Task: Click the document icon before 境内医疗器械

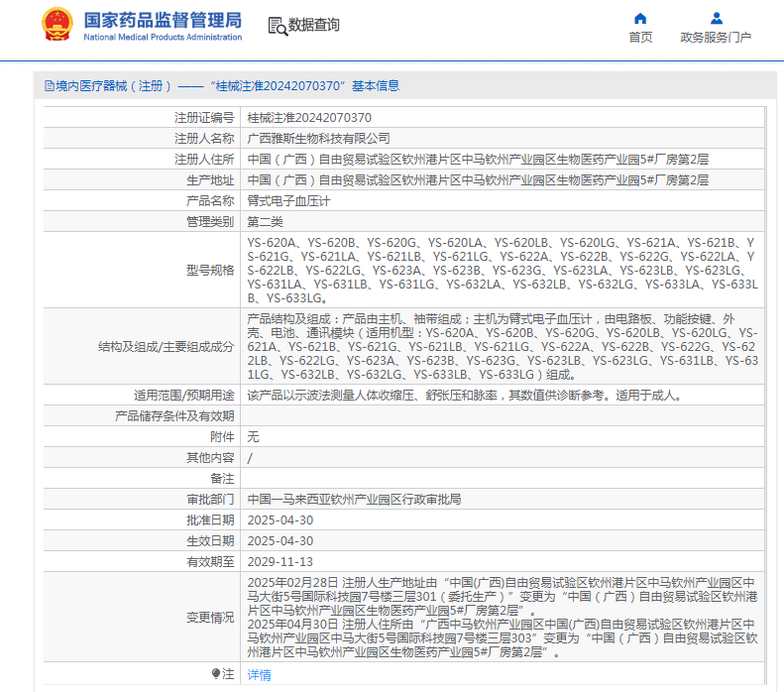Action: pyautogui.click(x=49, y=86)
